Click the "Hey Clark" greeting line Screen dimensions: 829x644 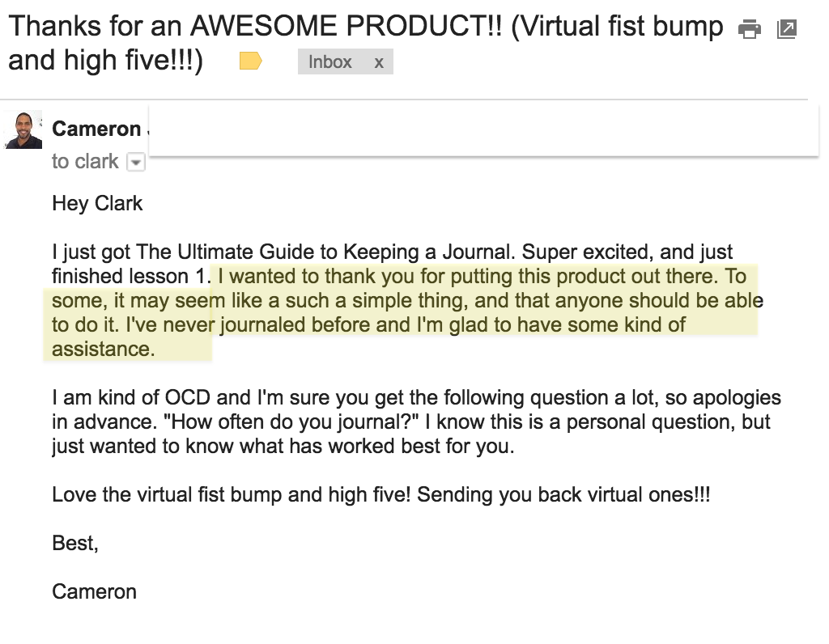point(97,203)
